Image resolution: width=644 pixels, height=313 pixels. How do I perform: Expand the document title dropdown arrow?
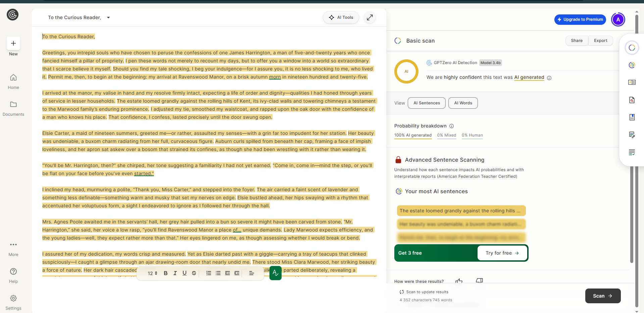tap(108, 18)
